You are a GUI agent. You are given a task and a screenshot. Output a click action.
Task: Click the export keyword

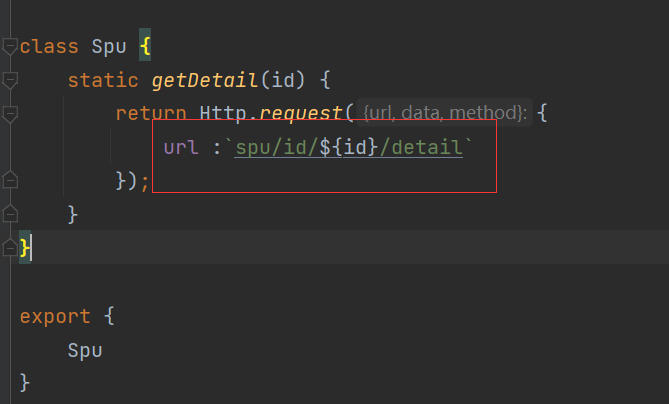tap(55, 316)
